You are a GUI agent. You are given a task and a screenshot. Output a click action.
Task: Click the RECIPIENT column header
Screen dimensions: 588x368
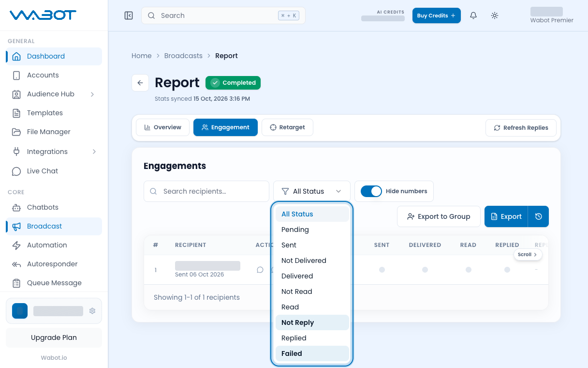coord(191,245)
